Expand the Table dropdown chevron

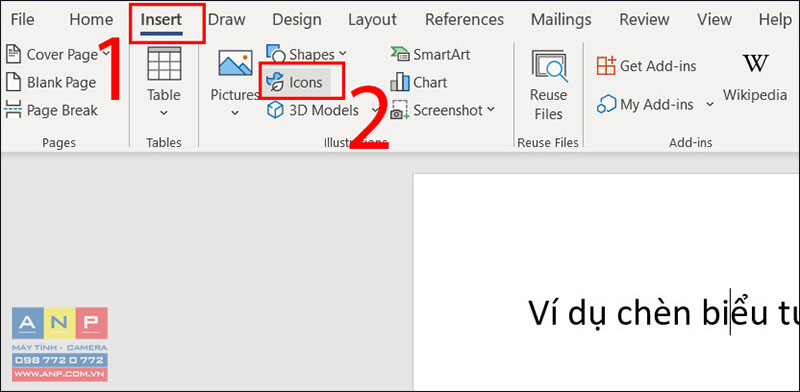[x=164, y=113]
